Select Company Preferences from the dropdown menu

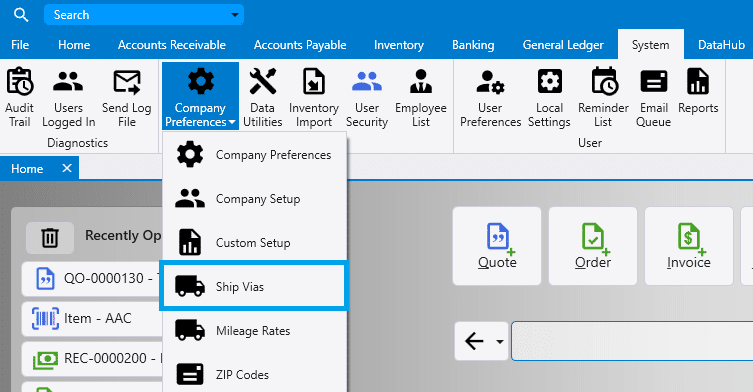pos(255,155)
